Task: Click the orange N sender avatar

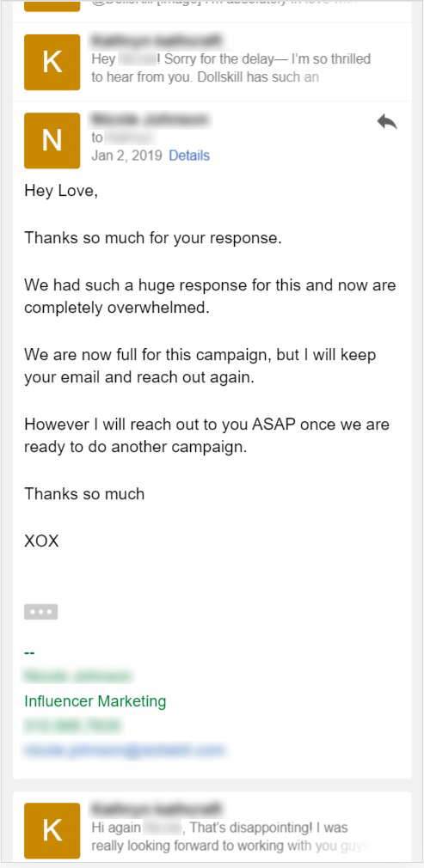Action: point(52,141)
